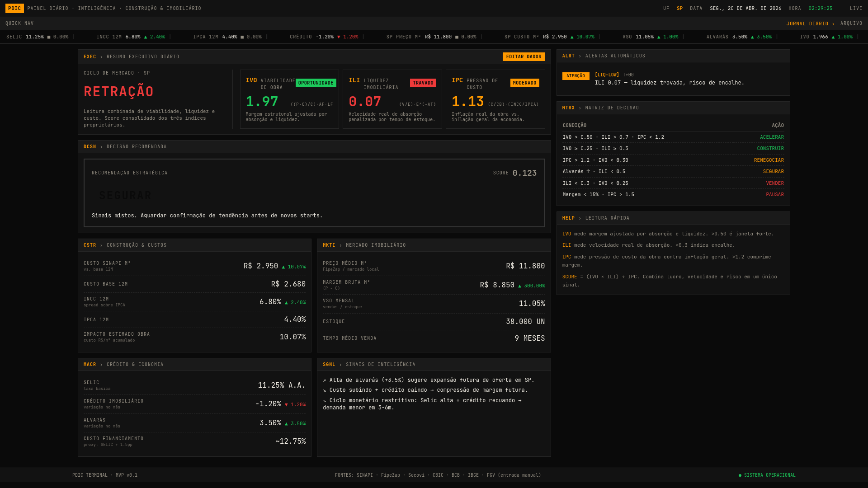Click the Segurar recommendation text
Screen dimensions: 868x488
[126, 196]
